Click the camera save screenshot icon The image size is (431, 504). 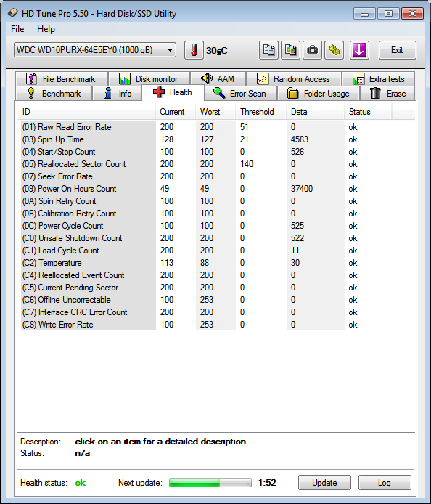point(312,50)
